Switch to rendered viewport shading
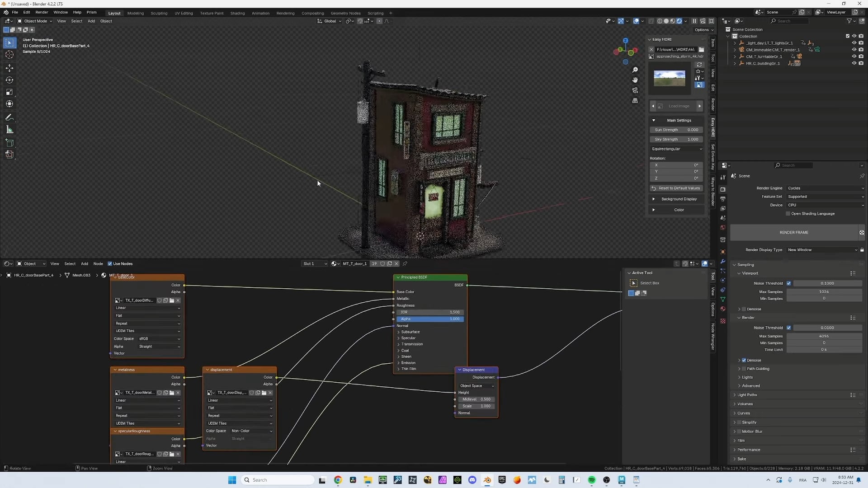The width and height of the screenshot is (868, 488). pyautogui.click(x=680, y=21)
